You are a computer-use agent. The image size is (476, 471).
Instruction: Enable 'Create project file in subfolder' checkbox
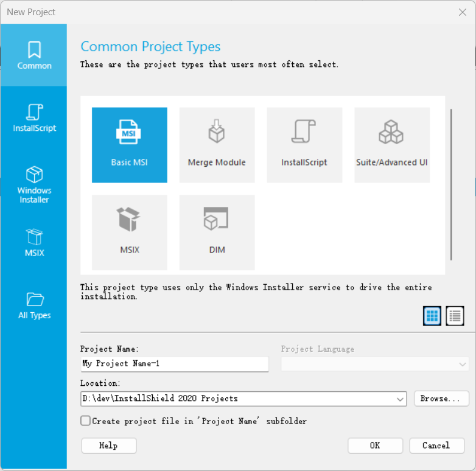tap(86, 420)
